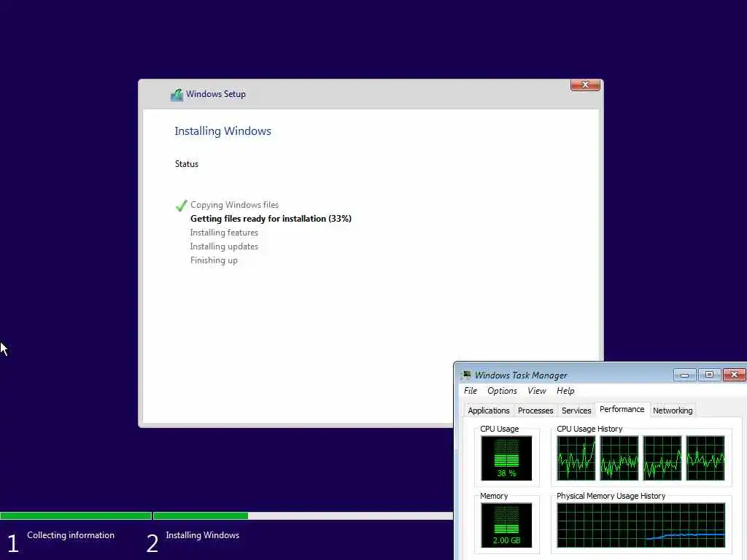
Task: Click the Memory 2.00 GB gauge
Action: click(506, 525)
